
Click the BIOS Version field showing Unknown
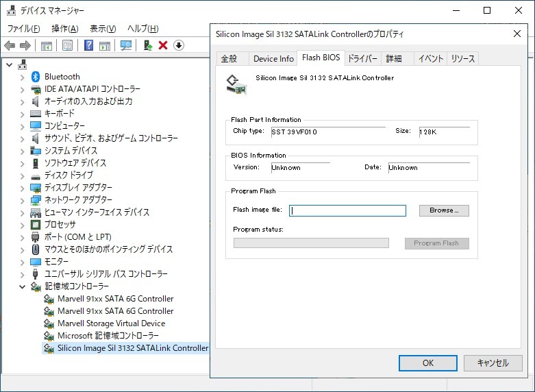301,168
